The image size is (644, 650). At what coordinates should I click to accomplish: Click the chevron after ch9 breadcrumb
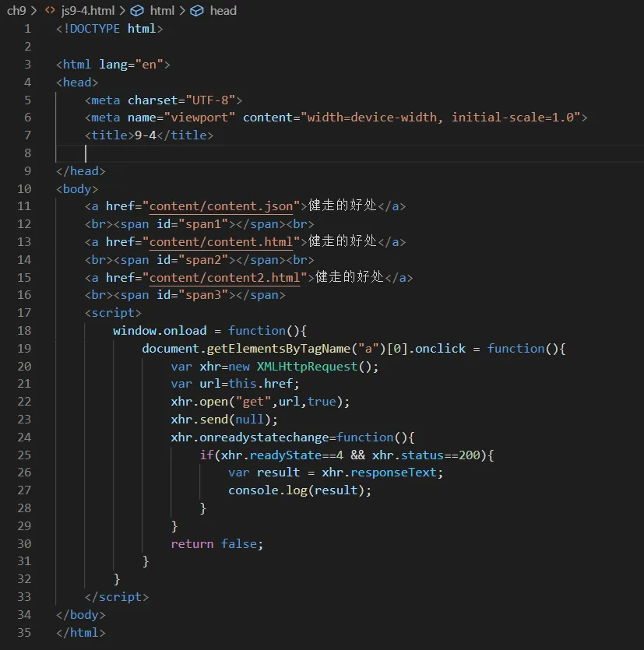34,11
